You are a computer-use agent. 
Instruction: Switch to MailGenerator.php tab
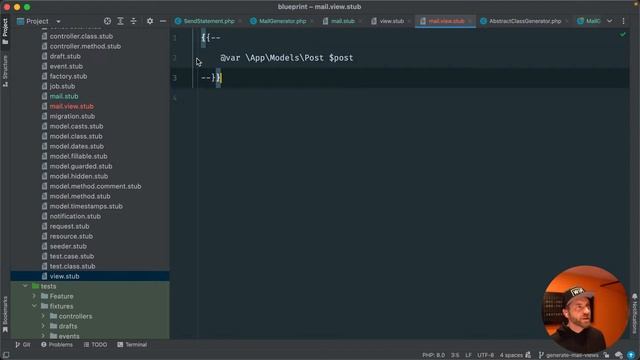[282, 21]
